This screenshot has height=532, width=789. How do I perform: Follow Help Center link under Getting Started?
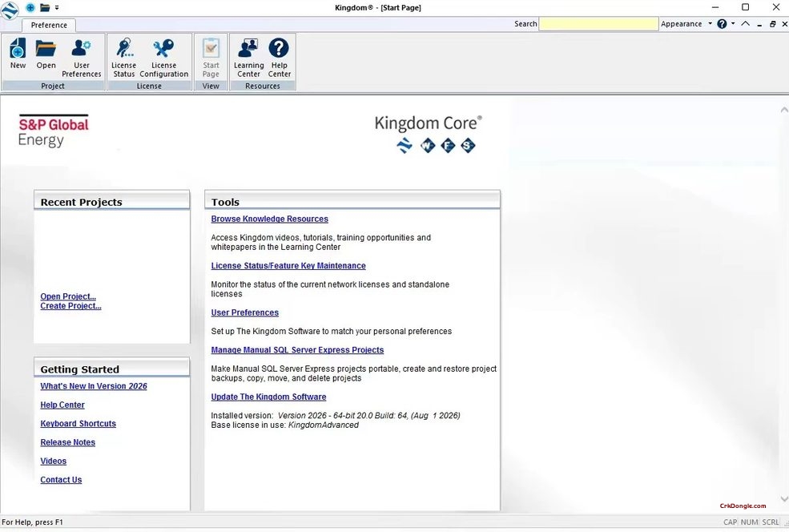[62, 405]
